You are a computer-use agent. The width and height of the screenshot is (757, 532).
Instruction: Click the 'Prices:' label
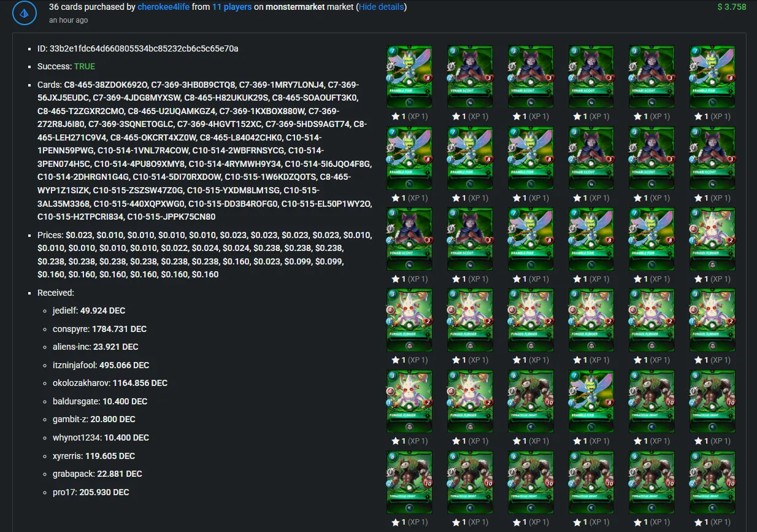pyautogui.click(x=50, y=235)
